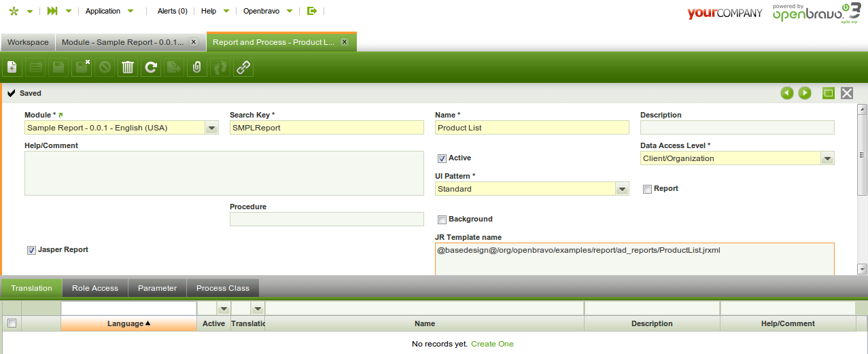
Task: Open the UI Pattern dropdown
Action: tap(622, 189)
